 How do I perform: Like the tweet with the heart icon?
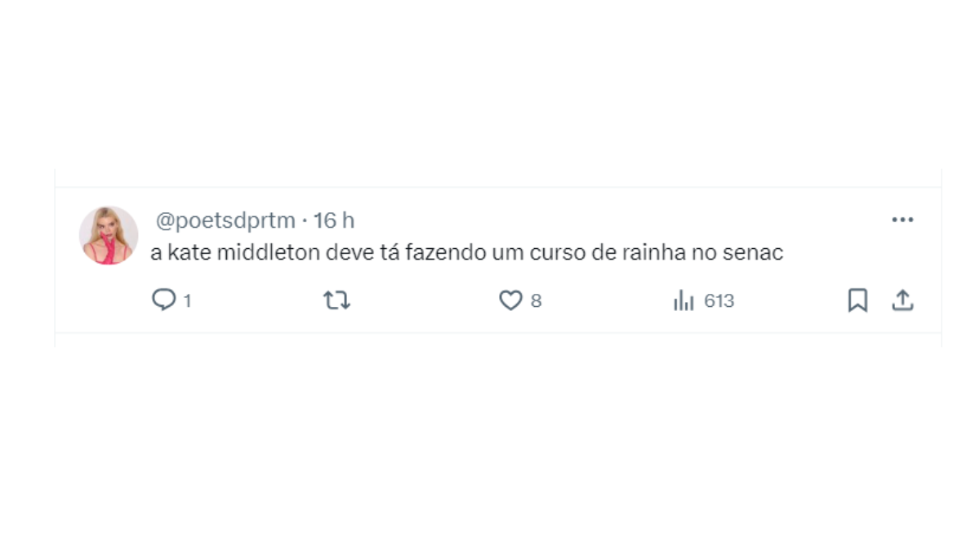pyautogui.click(x=510, y=300)
